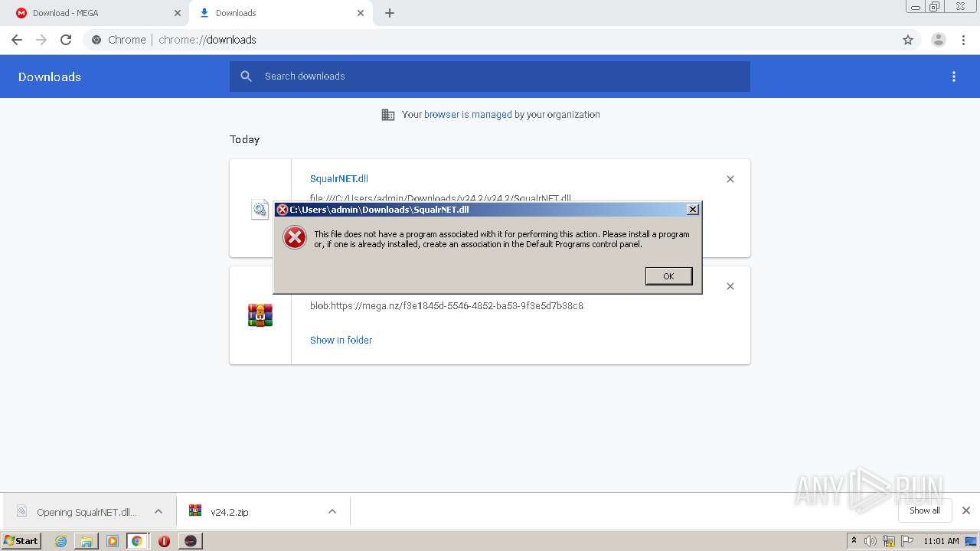Open the SqualrNET.dll download link

pos(339,178)
